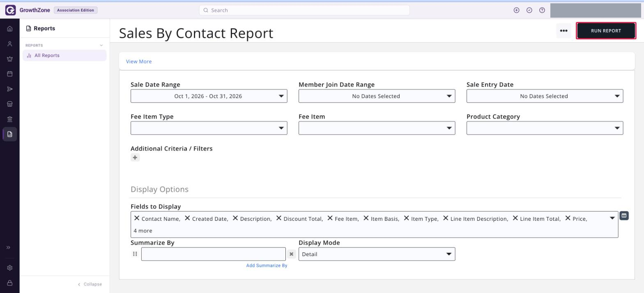Focus the top Search box

click(x=304, y=10)
